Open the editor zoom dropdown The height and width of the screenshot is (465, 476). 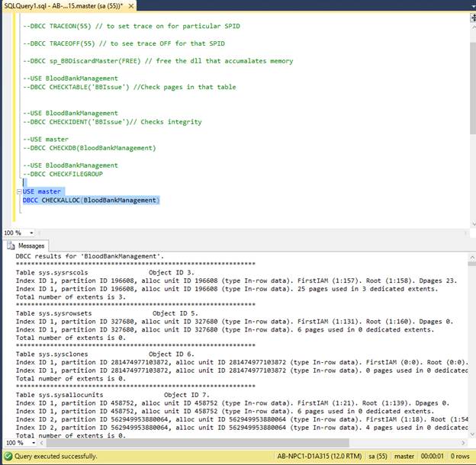[31, 233]
